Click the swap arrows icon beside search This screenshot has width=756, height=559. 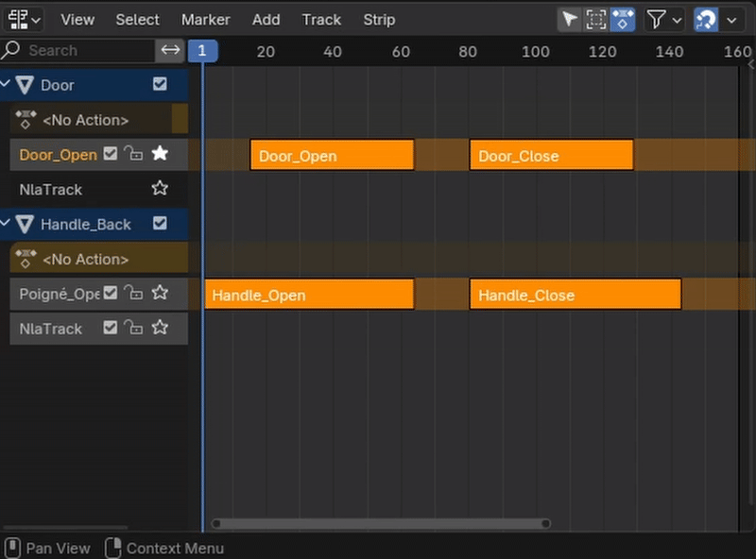tap(170, 50)
